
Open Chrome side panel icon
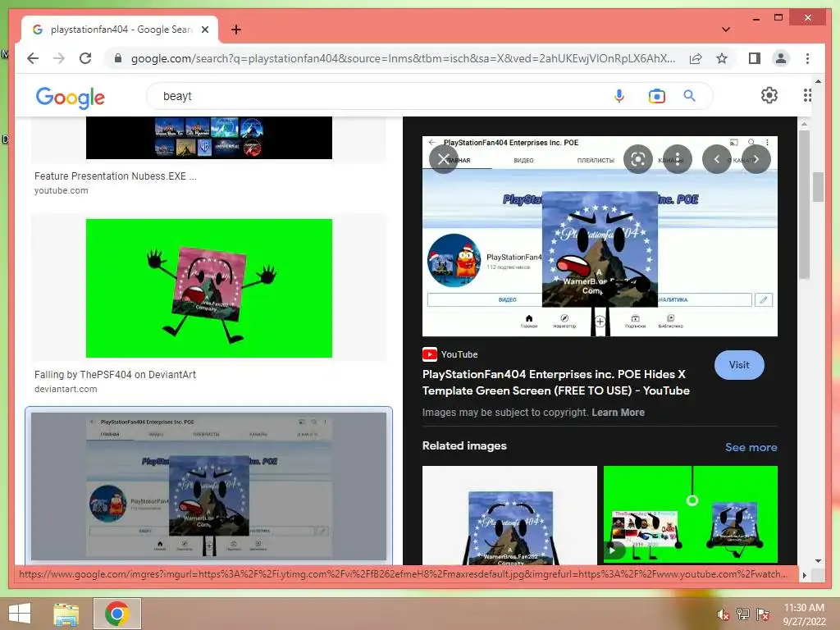755,58
